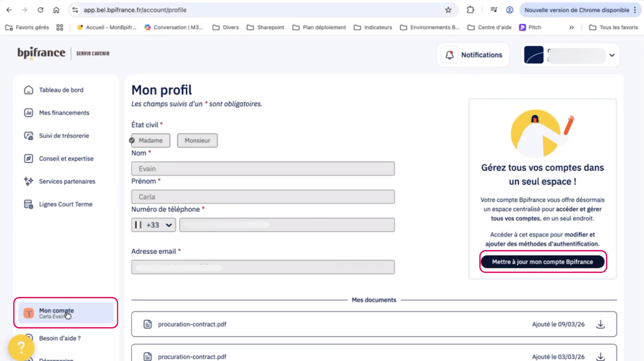This screenshot has height=361, width=644.
Task: Expand the account selector chevron at top right
Action: click(612, 55)
